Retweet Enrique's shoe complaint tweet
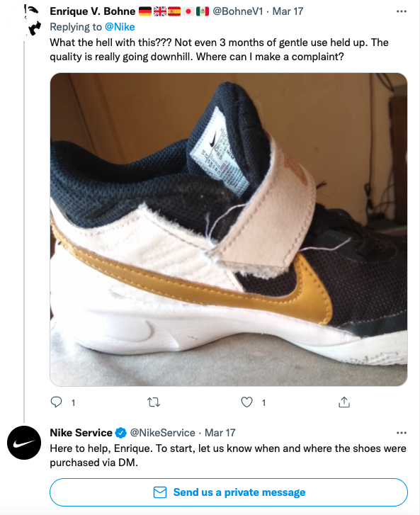This screenshot has width=420, height=515. pyautogui.click(x=154, y=402)
